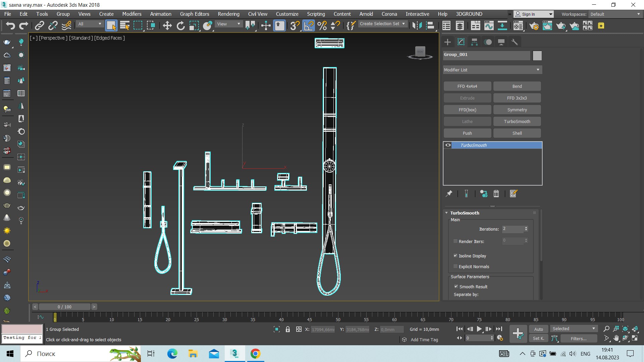Click Make Unique icon under stack
The height and width of the screenshot is (362, 644).
[x=483, y=193]
